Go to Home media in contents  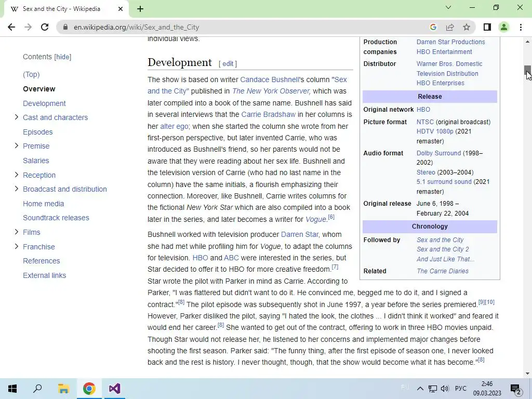tap(44, 204)
